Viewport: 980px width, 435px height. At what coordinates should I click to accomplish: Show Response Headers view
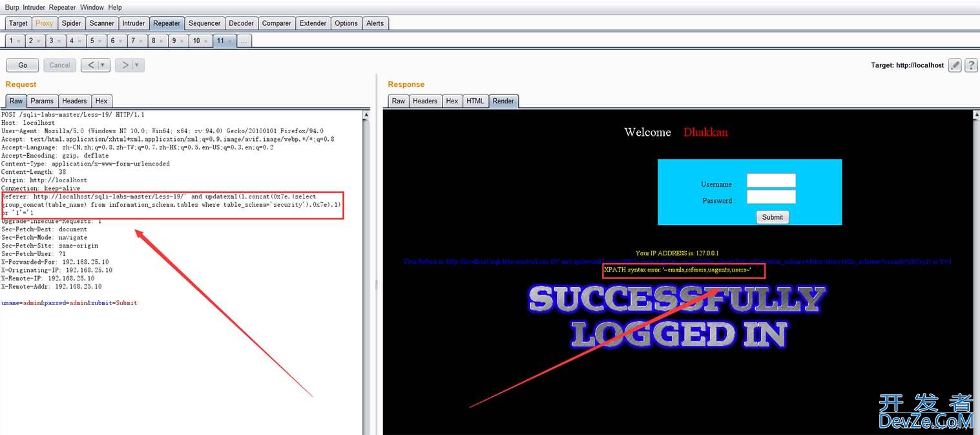click(425, 101)
